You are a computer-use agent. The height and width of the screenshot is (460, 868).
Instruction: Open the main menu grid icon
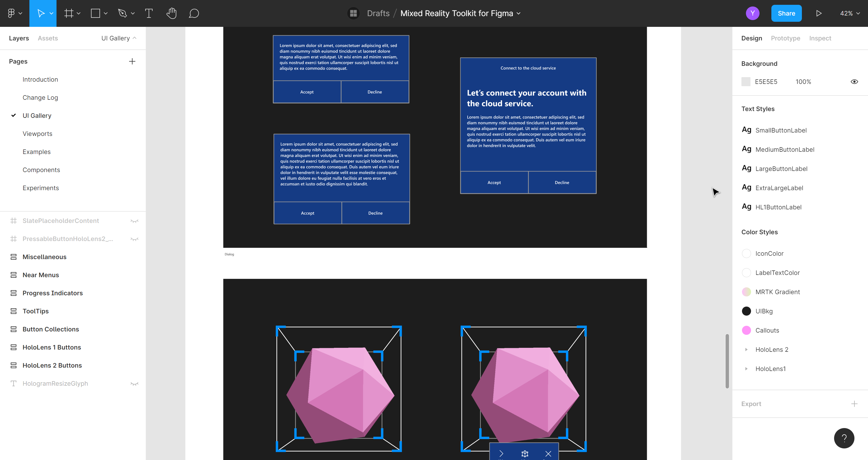[354, 13]
